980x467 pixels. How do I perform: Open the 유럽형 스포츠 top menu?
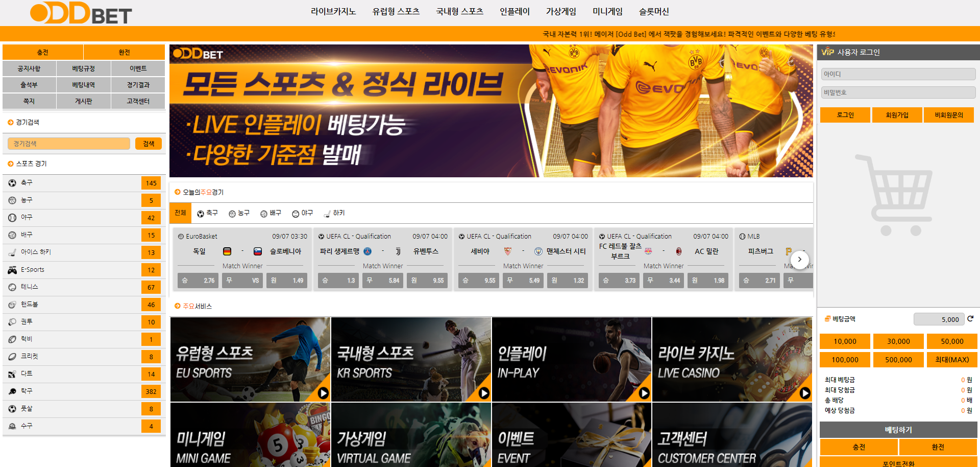pyautogui.click(x=396, y=11)
